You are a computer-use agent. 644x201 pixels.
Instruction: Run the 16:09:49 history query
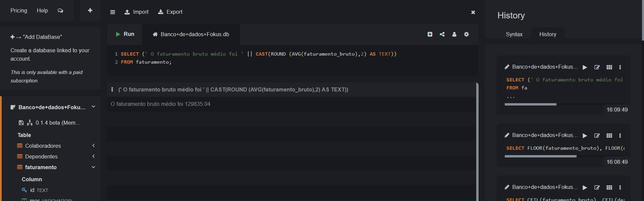click(585, 67)
